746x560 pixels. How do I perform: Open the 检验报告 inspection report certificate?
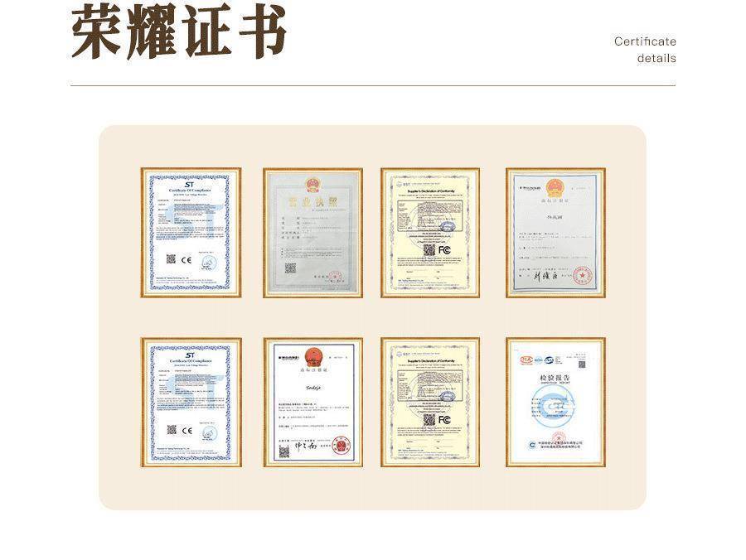pos(555,403)
